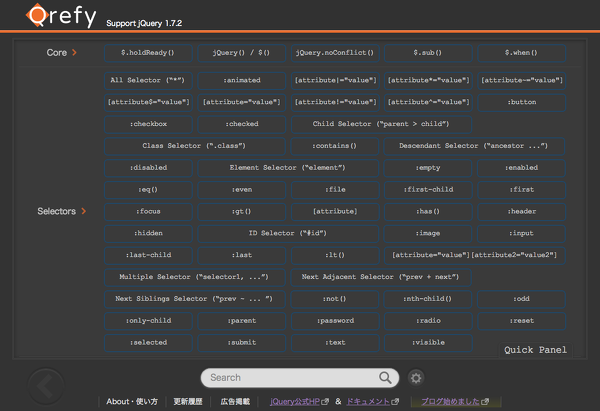Select the :button selector entry
The width and height of the screenshot is (600, 411).
point(522,102)
